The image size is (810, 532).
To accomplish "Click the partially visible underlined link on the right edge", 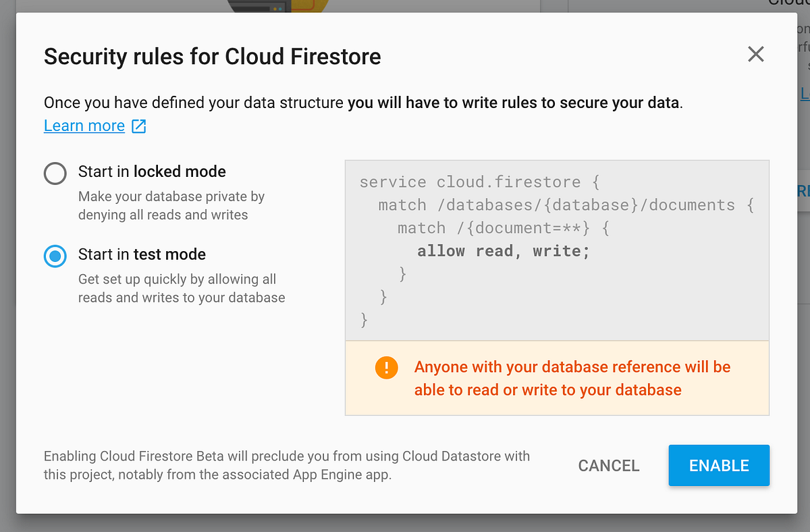I will tap(805, 94).
